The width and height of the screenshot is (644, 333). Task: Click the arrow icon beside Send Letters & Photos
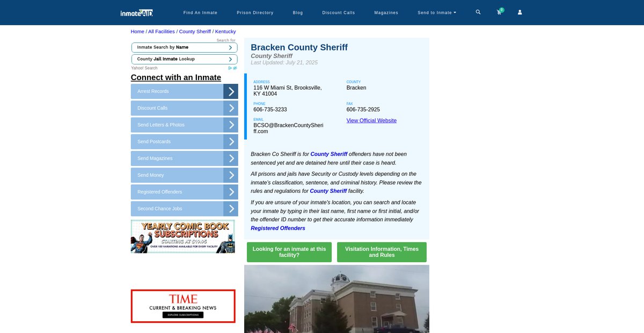(231, 125)
